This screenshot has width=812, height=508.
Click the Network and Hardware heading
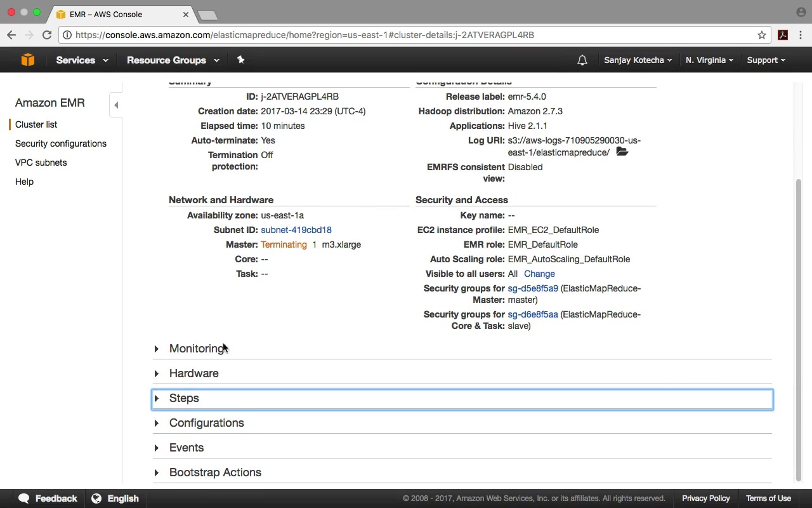click(221, 200)
